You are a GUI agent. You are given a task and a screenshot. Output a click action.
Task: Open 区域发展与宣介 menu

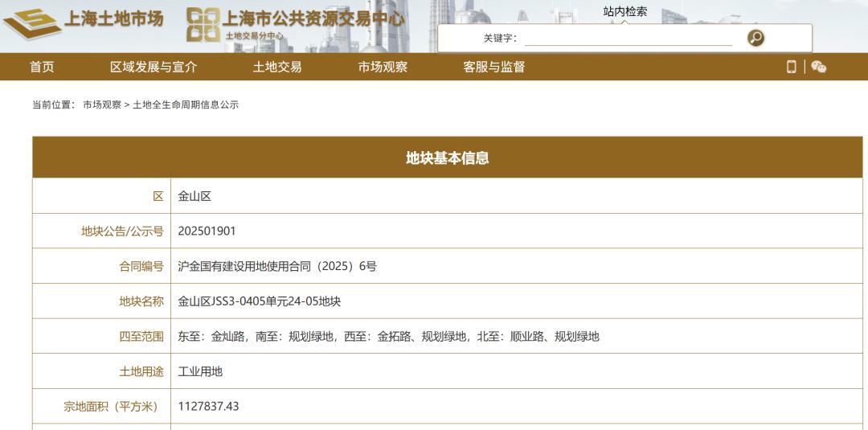[154, 67]
